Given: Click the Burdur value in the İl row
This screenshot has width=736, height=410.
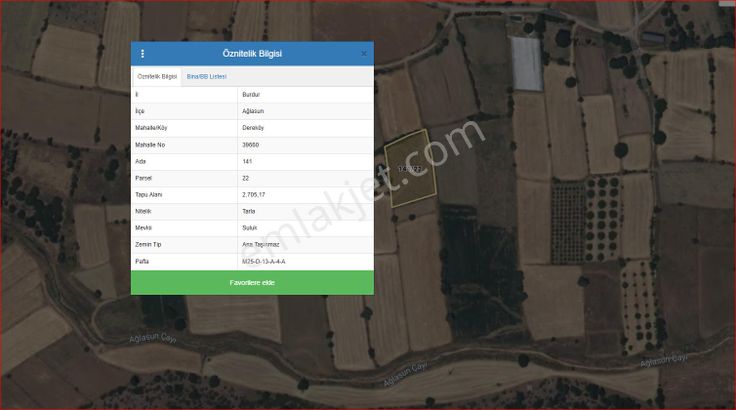Looking at the screenshot, I should coord(251,94).
